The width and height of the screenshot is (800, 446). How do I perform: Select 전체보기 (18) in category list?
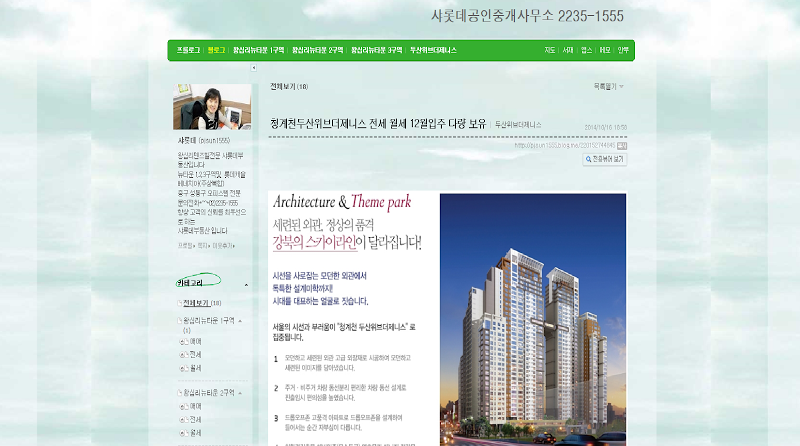coord(202,303)
